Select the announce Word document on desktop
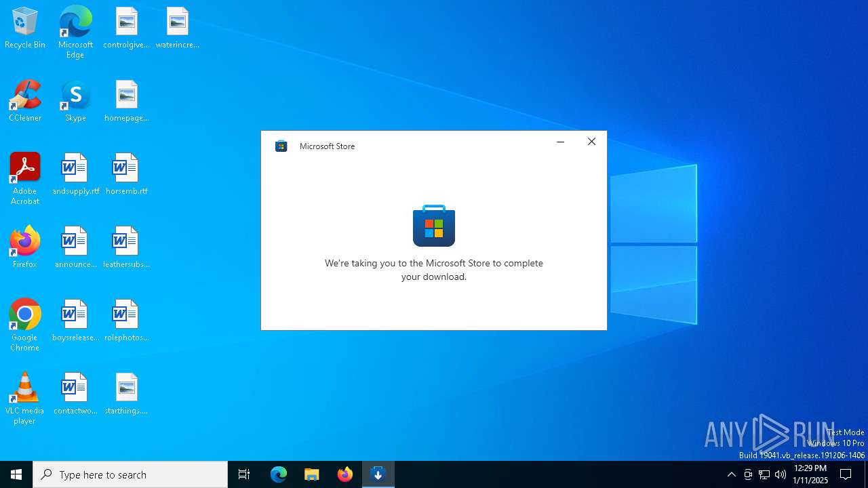Screen dimensions: 868x488 pos(75,248)
